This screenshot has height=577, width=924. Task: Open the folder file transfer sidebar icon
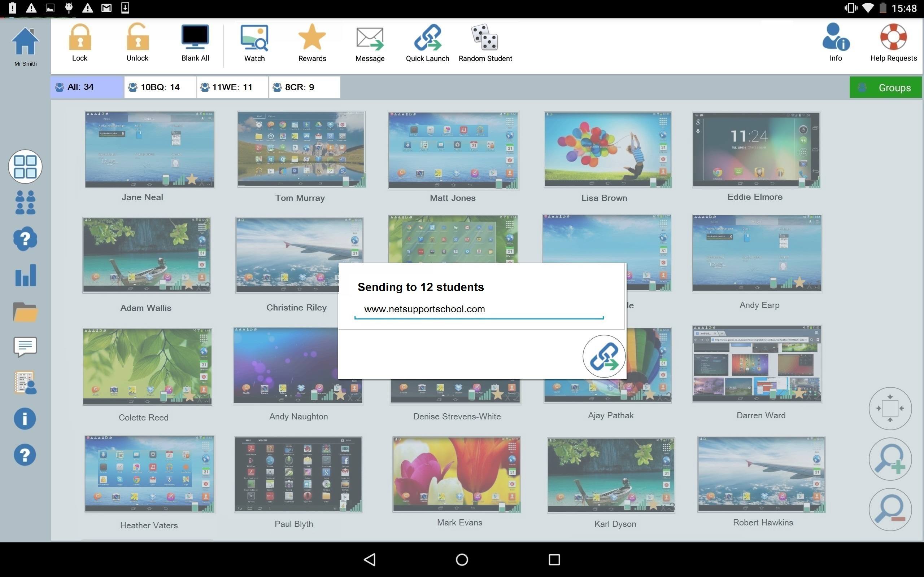(26, 312)
